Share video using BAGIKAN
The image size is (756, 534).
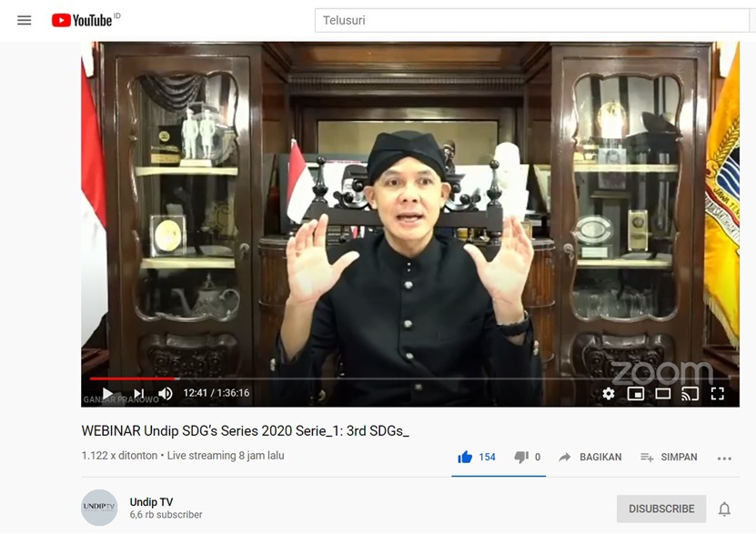[590, 457]
